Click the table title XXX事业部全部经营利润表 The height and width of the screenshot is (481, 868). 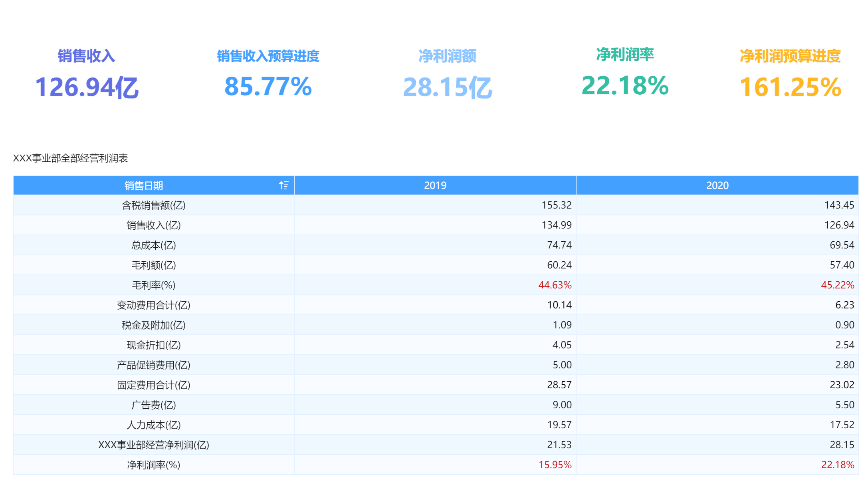pos(70,158)
